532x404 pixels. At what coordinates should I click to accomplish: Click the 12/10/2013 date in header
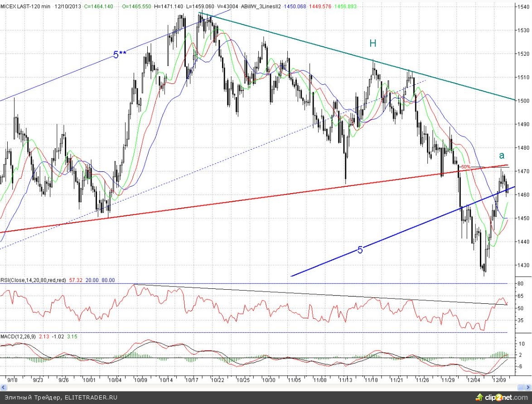68,7
